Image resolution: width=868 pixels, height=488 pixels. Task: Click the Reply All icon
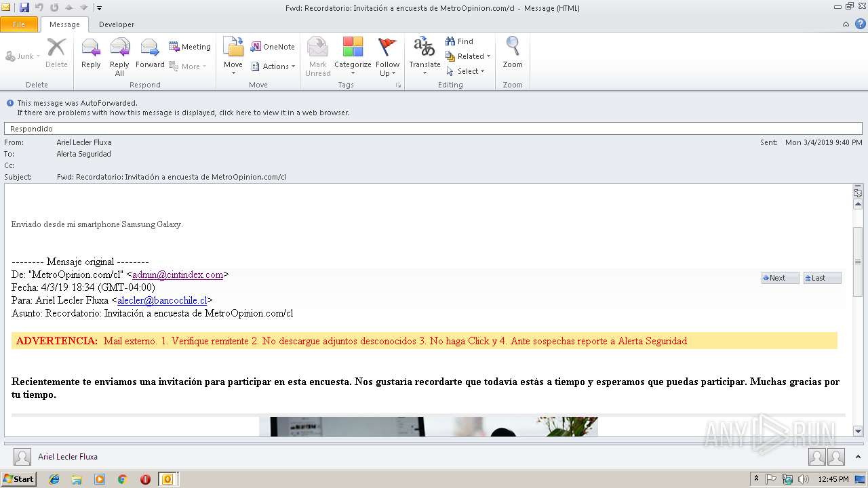click(119, 57)
